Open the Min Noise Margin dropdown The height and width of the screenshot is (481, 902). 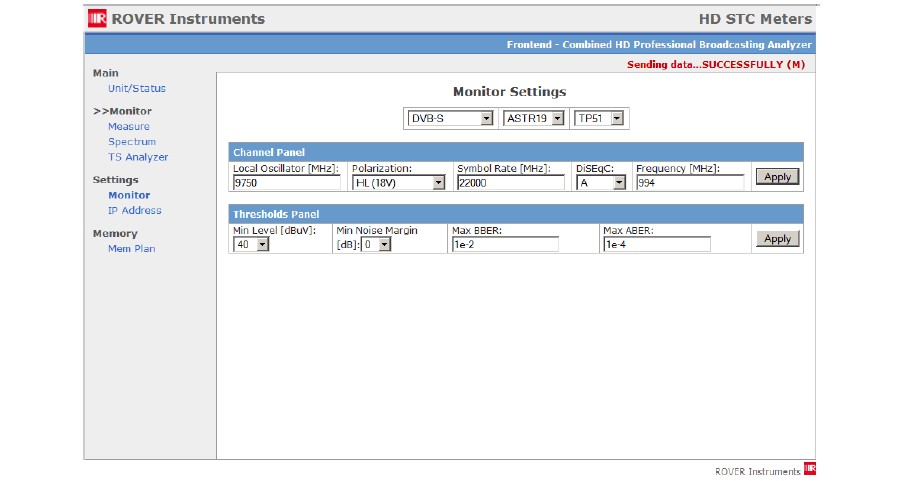[376, 245]
